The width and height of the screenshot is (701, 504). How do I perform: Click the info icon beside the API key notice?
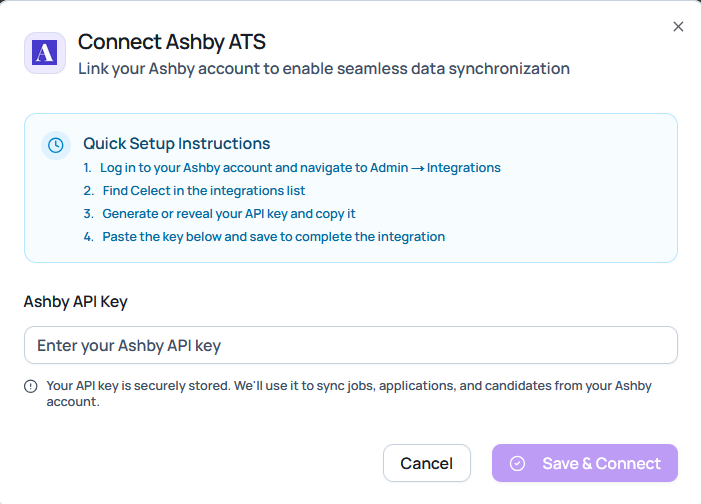[31, 386]
